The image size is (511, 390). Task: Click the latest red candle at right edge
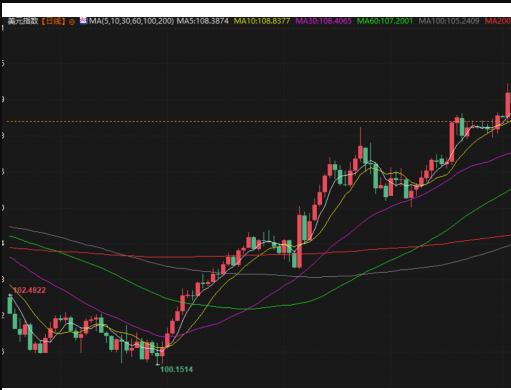click(x=508, y=102)
